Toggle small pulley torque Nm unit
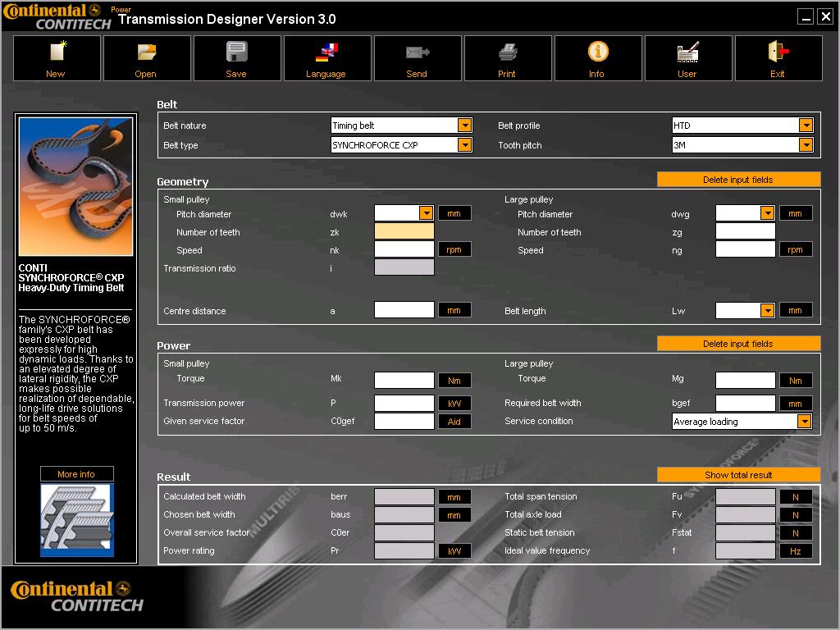The image size is (840, 630). click(x=454, y=381)
